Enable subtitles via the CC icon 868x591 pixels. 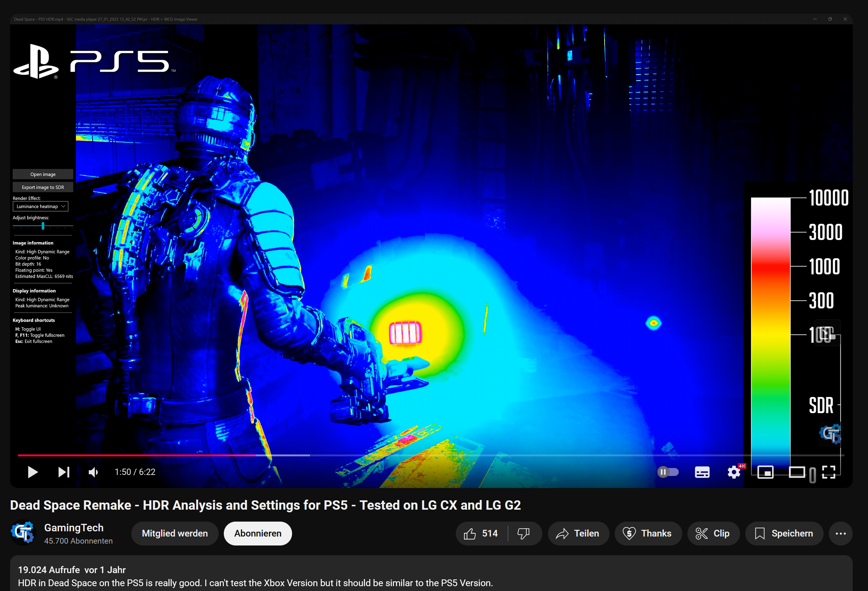[702, 472]
